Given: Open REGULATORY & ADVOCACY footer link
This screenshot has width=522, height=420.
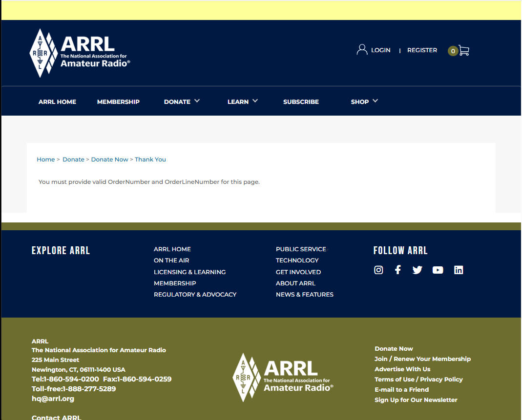Looking at the screenshot, I should [x=195, y=295].
